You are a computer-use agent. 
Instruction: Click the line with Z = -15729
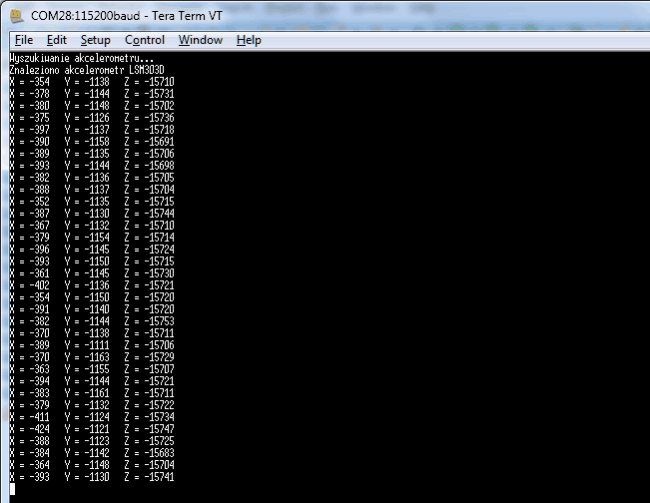[92, 357]
